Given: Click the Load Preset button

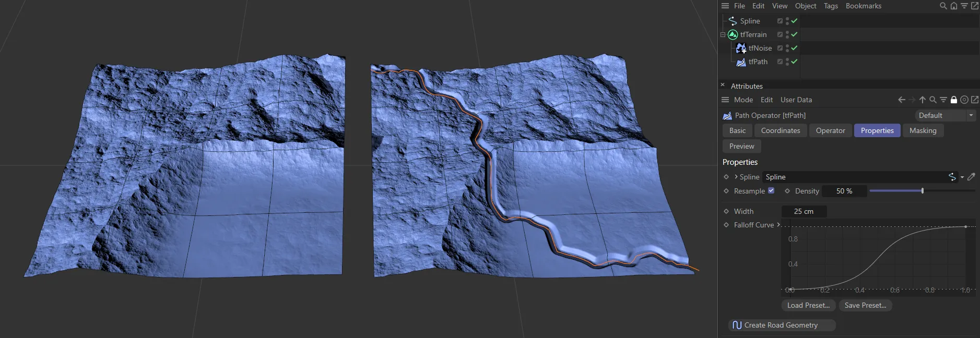Looking at the screenshot, I should pos(808,305).
